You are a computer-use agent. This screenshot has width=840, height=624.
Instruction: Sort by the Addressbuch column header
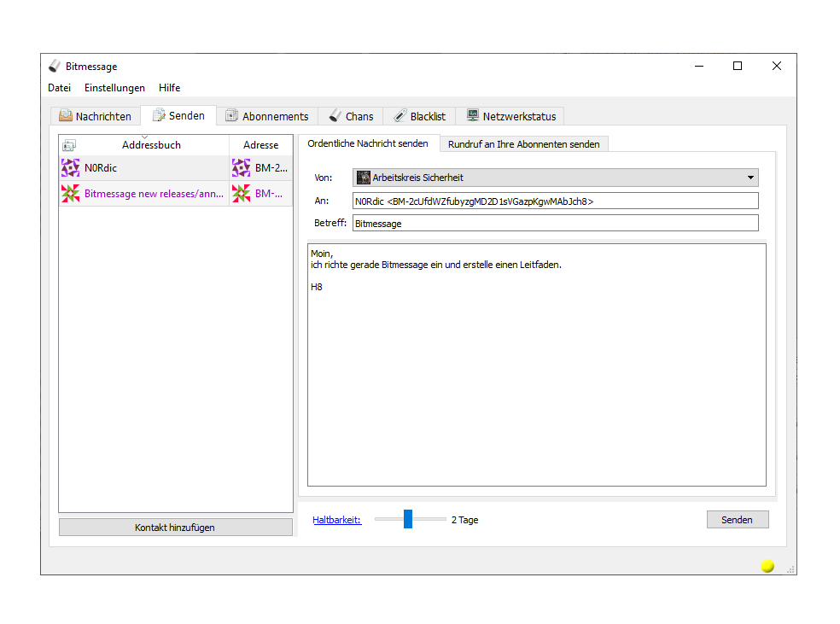tap(151, 145)
